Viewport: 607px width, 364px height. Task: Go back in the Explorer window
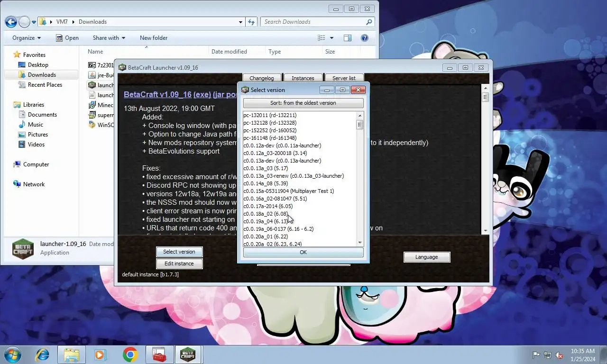(x=11, y=22)
